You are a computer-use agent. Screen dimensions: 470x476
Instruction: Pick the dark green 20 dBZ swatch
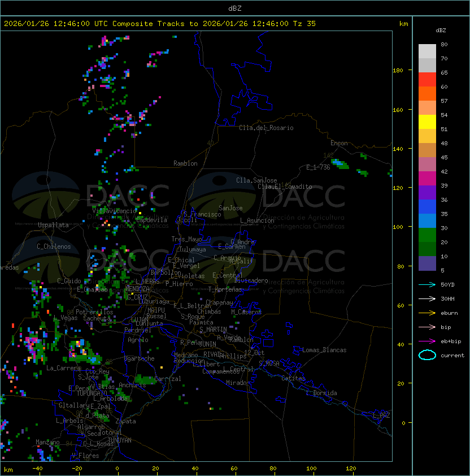[x=427, y=249]
